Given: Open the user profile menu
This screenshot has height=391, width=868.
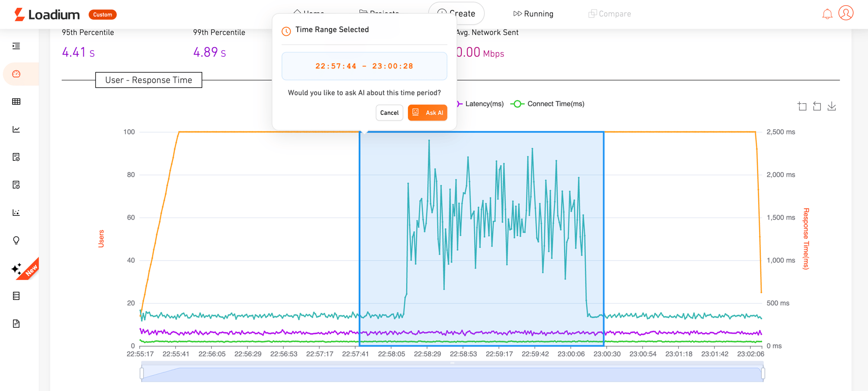Looking at the screenshot, I should pos(846,13).
